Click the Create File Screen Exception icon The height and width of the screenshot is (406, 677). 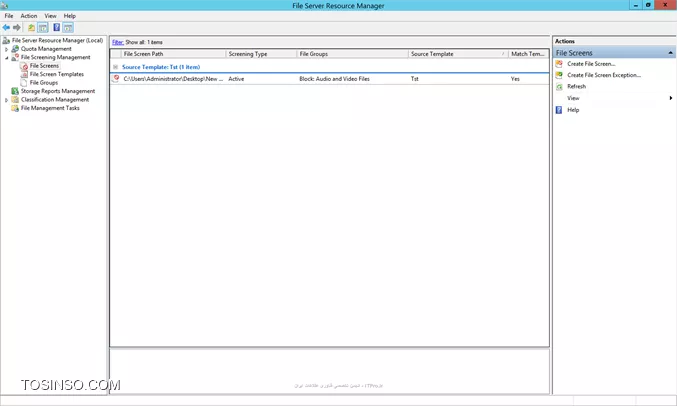[x=559, y=75]
